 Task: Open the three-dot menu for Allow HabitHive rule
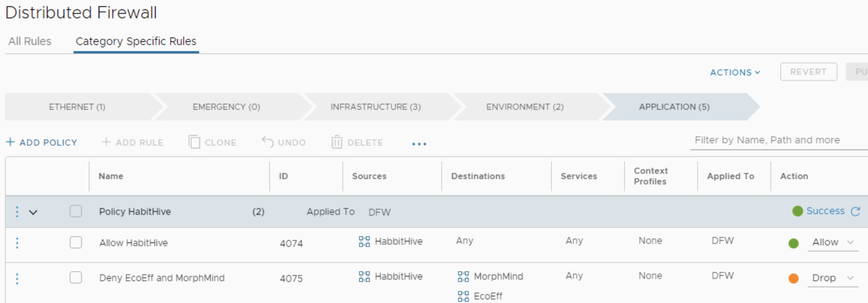[x=17, y=243]
